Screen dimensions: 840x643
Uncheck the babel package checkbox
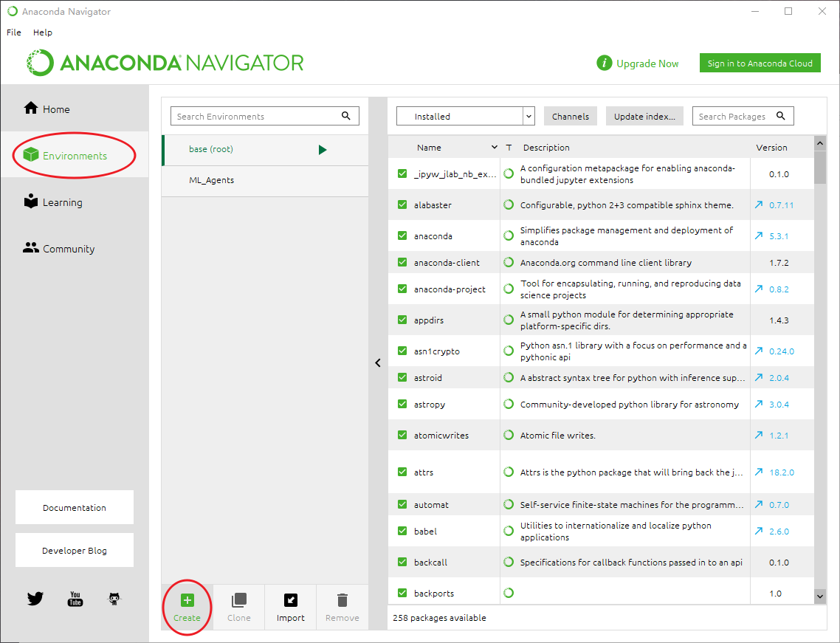click(402, 531)
